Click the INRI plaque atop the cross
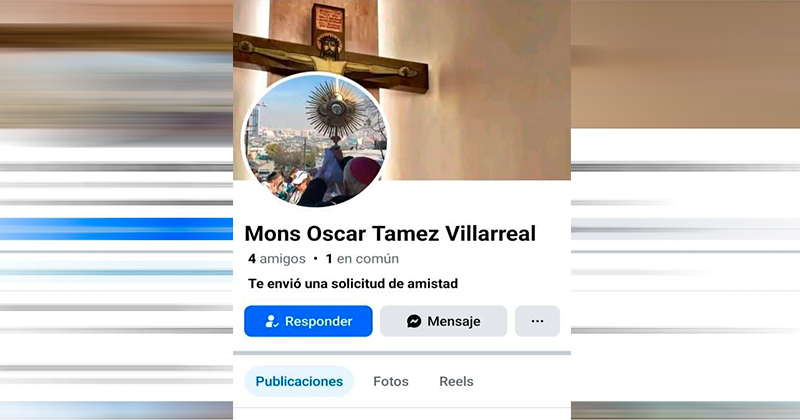Image resolution: width=800 pixels, height=420 pixels. coord(329,19)
